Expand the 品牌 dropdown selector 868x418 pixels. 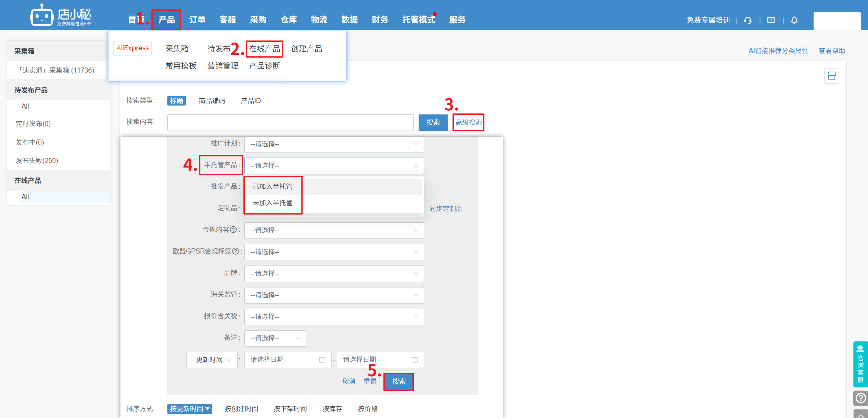[x=334, y=273]
